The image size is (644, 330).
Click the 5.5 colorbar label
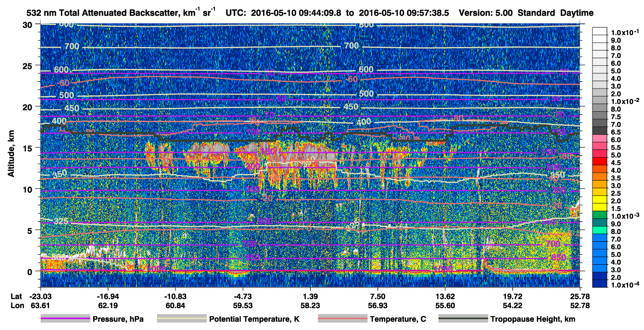(x=617, y=147)
